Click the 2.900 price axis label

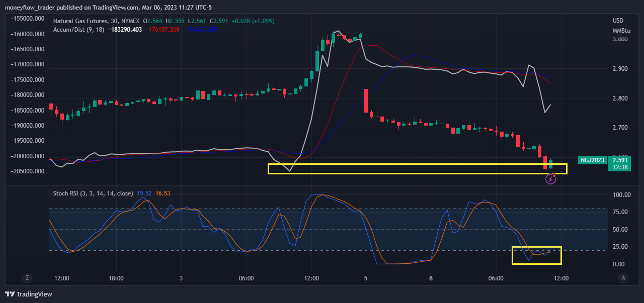[619, 69]
